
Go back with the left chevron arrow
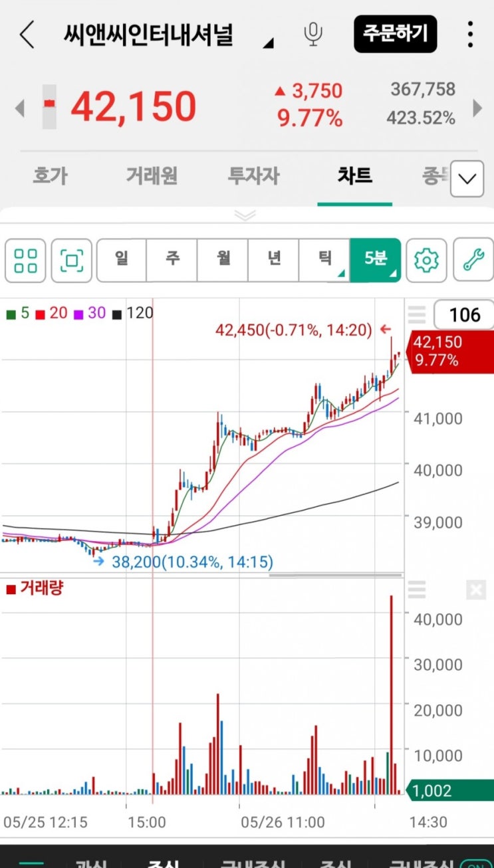click(x=27, y=35)
